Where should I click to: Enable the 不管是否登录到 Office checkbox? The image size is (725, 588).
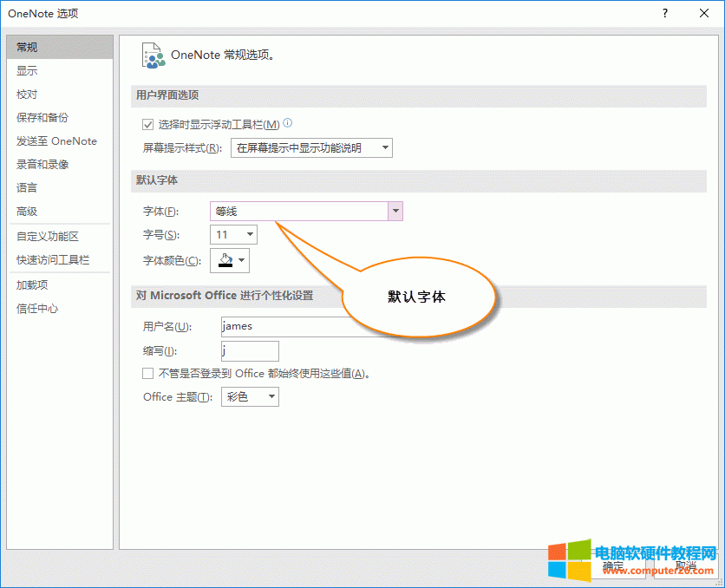[x=147, y=373]
